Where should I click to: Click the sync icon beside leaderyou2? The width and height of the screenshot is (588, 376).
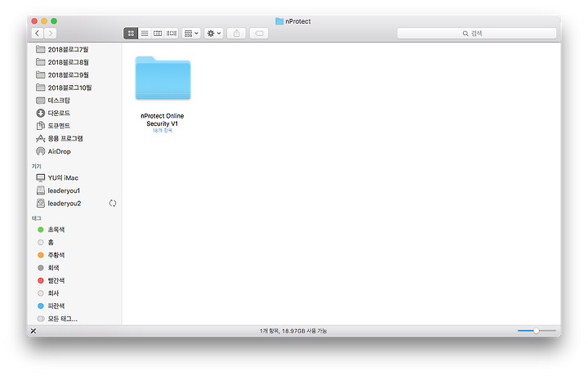pos(113,204)
